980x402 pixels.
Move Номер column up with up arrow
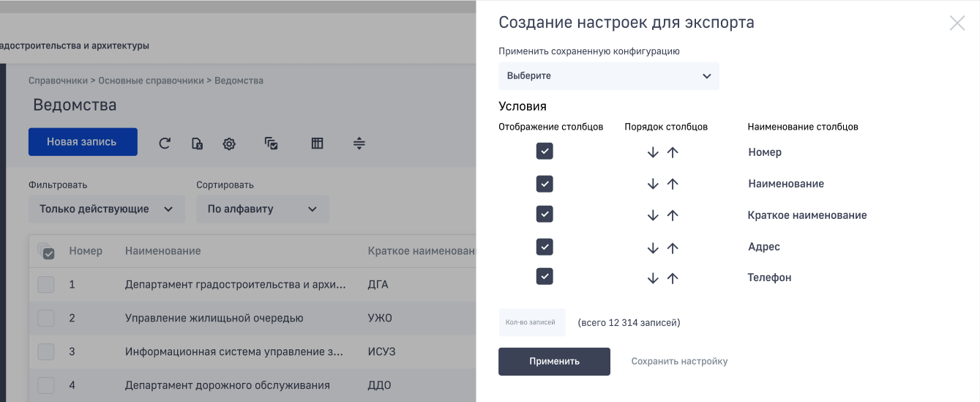click(673, 153)
